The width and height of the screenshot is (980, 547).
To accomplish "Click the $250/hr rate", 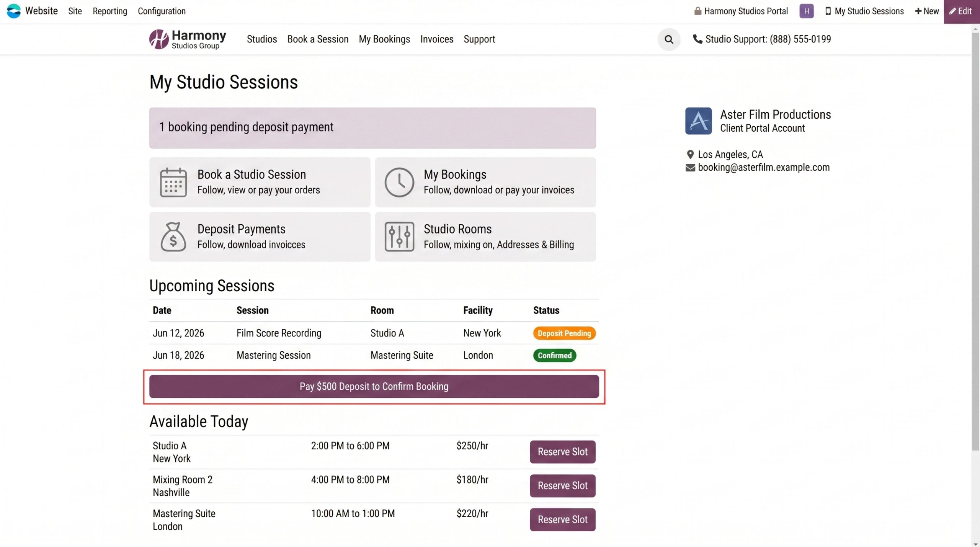I will click(472, 446).
